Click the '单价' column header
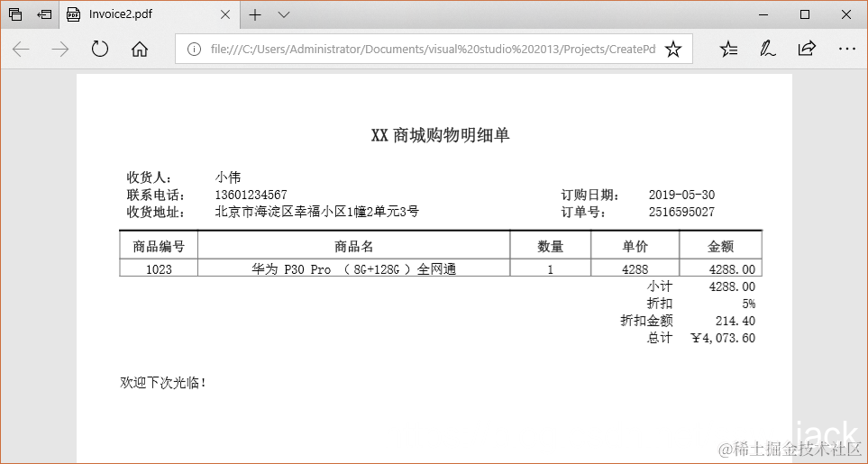 tap(635, 246)
